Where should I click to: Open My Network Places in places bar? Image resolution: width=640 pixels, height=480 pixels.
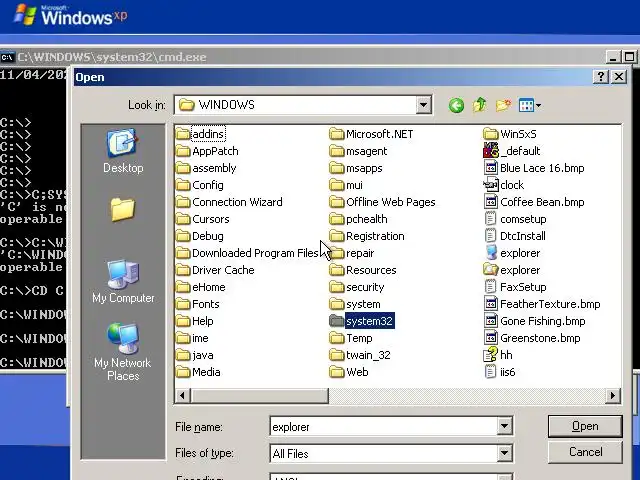tap(122, 352)
